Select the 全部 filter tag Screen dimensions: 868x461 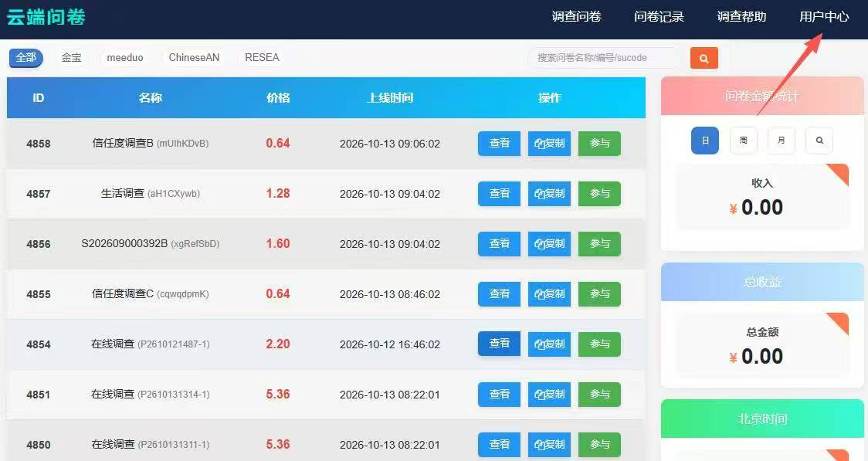pos(26,58)
